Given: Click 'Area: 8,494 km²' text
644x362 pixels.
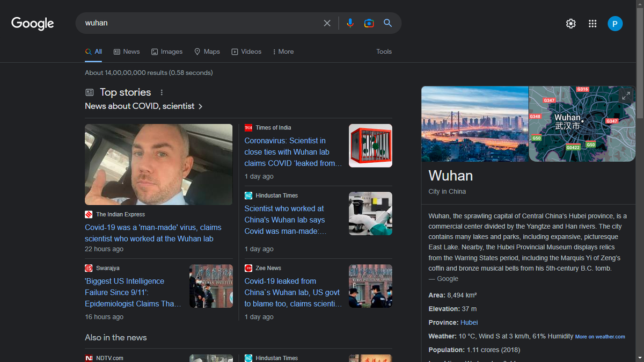Looking at the screenshot, I should point(453,295).
